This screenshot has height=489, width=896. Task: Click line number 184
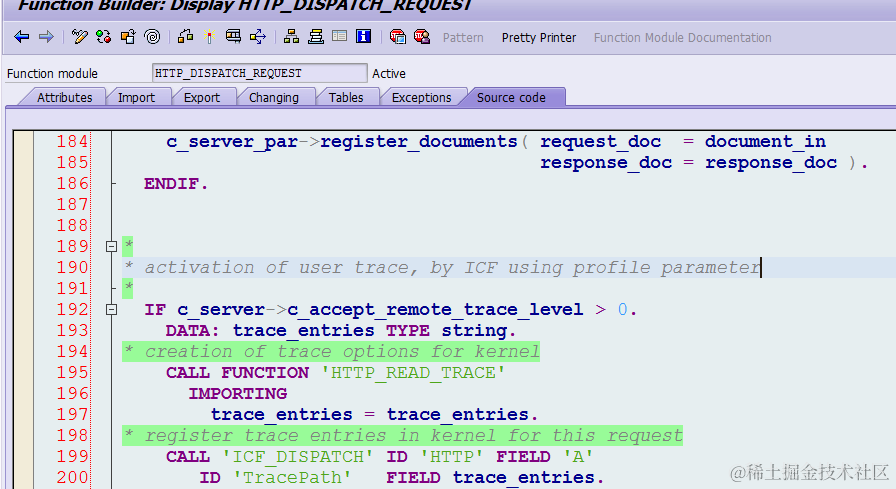[72, 142]
